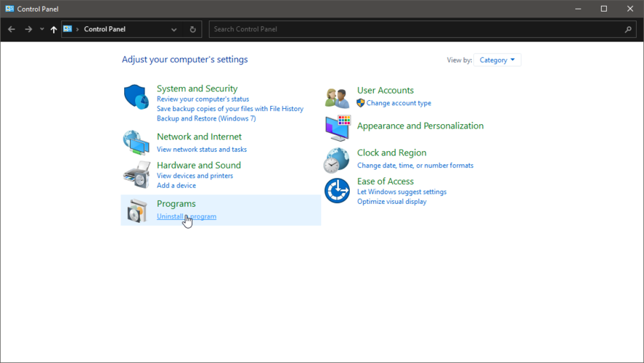Viewport: 644px width, 363px height.
Task: Click the User Accounts people icon
Action: click(x=337, y=97)
